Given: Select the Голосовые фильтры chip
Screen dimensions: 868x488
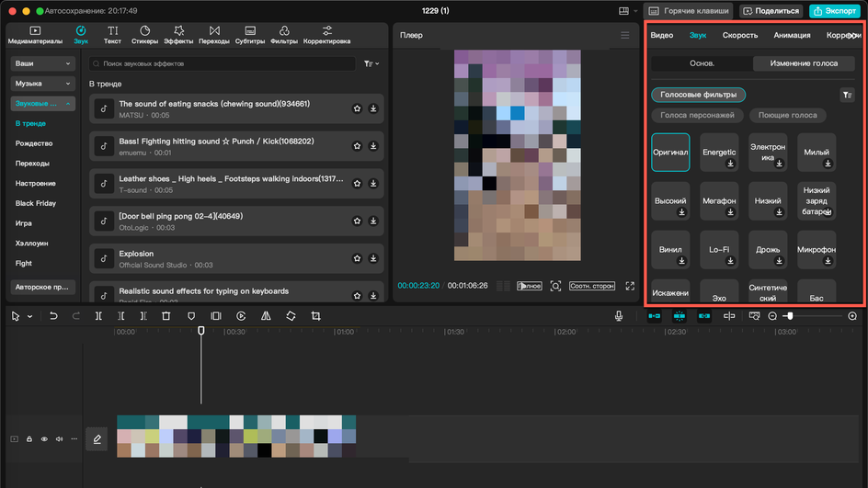Looking at the screenshot, I should [x=698, y=95].
